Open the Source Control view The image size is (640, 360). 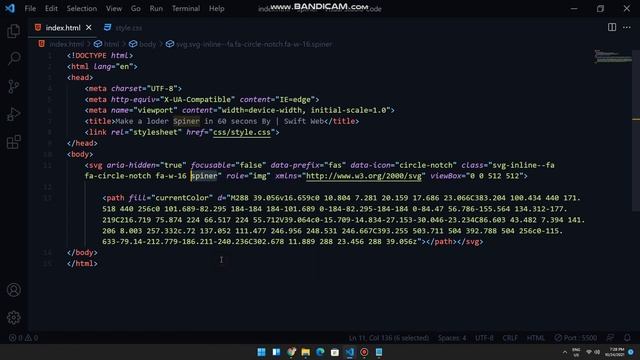click(13, 86)
